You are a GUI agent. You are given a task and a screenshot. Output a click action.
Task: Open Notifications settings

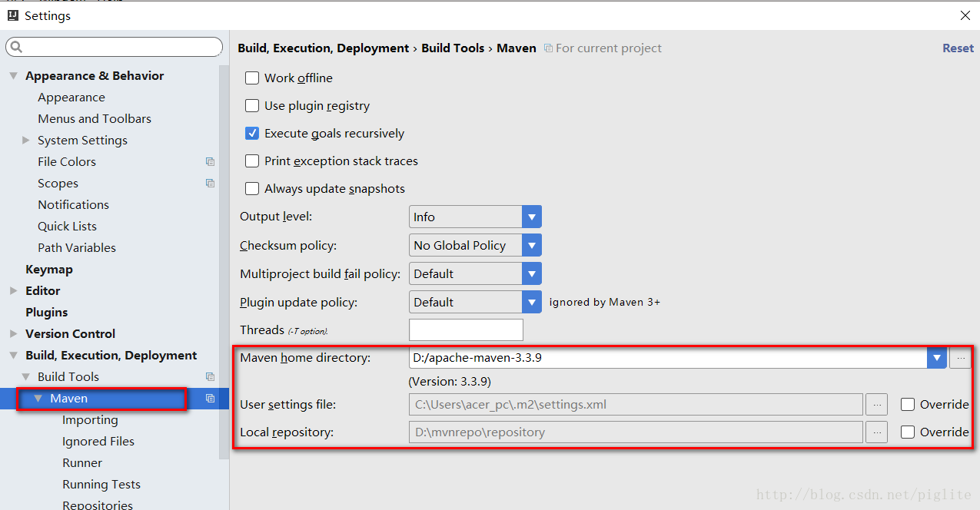click(73, 204)
